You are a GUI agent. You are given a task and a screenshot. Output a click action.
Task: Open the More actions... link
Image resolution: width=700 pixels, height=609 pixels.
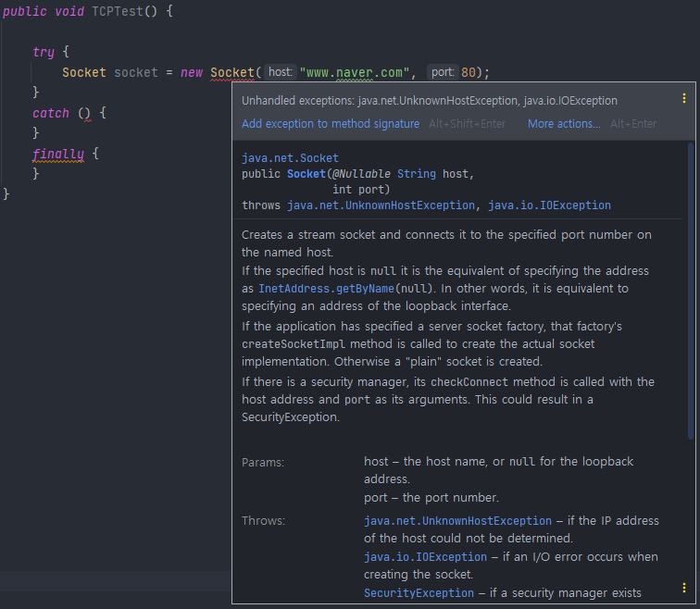(564, 124)
